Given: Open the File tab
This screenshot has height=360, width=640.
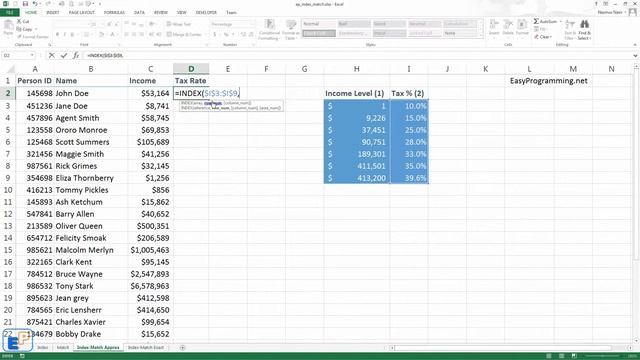Looking at the screenshot, I should [x=9, y=13].
